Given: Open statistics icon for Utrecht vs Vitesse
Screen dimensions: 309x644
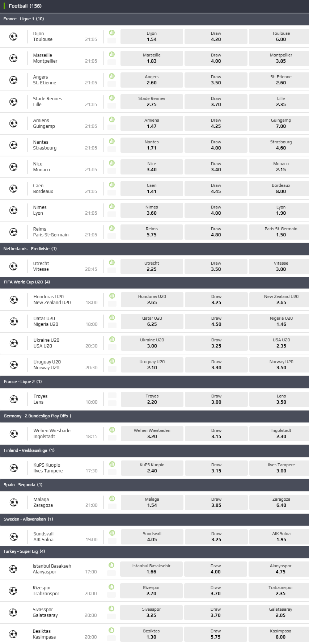Looking at the screenshot, I should pos(112,262).
